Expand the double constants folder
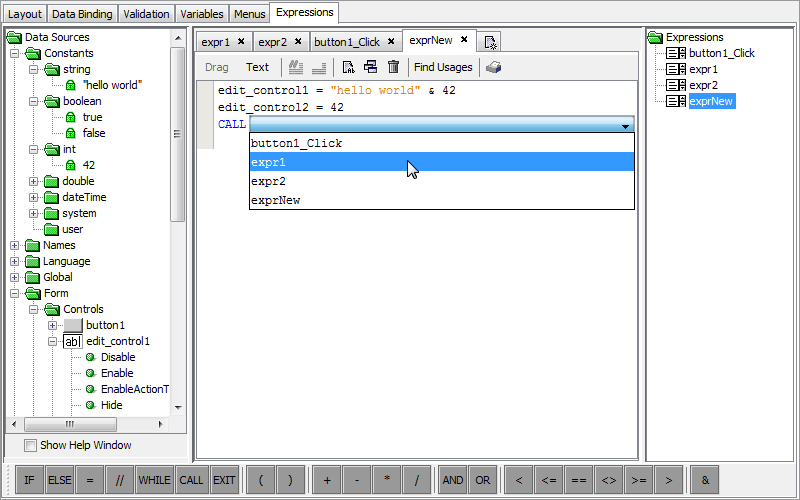The width and height of the screenshot is (800, 500). [x=34, y=181]
